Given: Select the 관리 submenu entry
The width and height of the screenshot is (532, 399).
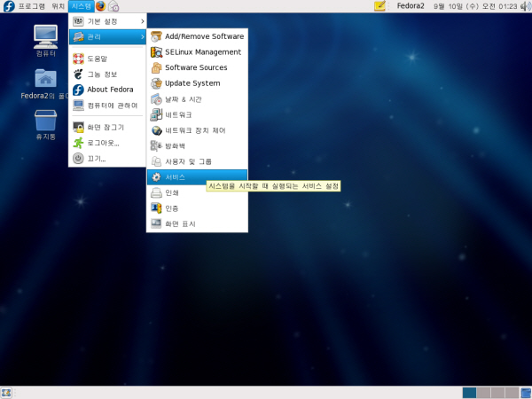Looking at the screenshot, I should click(x=107, y=36).
